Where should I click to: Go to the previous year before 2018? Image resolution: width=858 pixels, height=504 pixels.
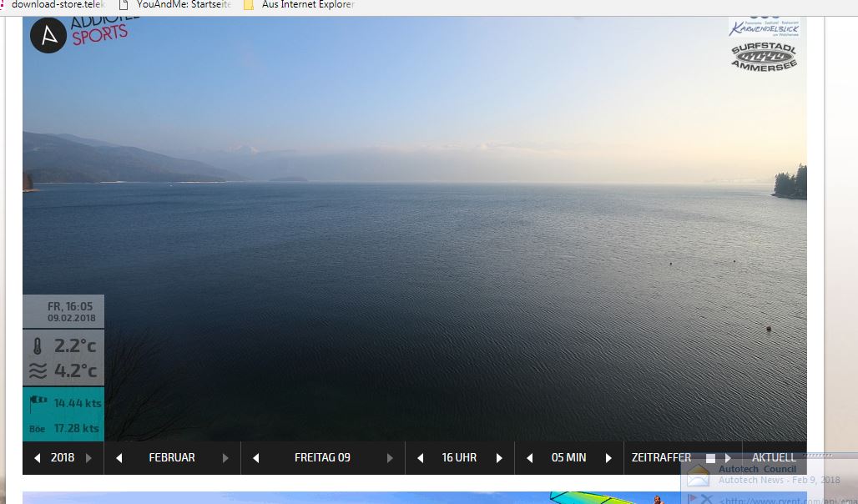(38, 458)
